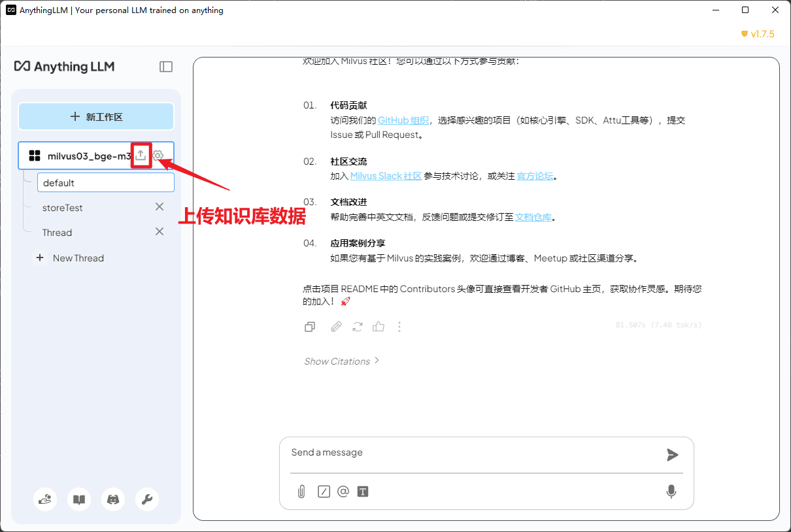Click the upload documents icon for milvus03_bge-m3
The height and width of the screenshot is (532, 791).
(x=141, y=156)
